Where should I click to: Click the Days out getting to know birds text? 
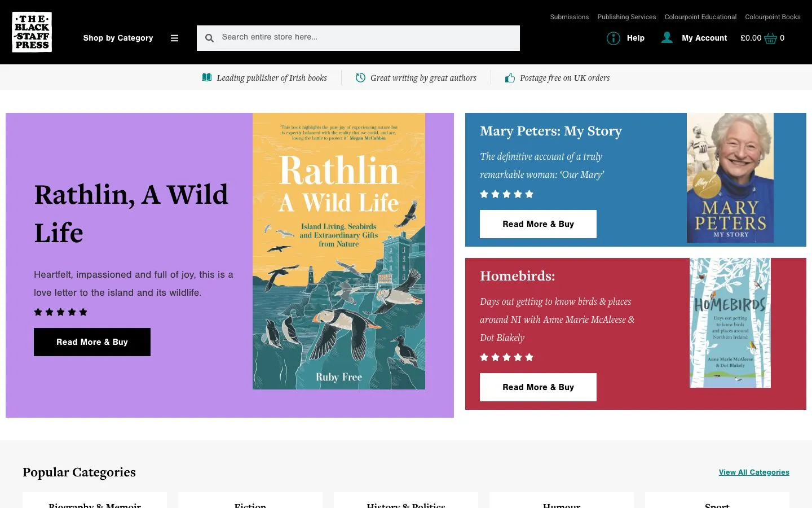click(x=557, y=319)
